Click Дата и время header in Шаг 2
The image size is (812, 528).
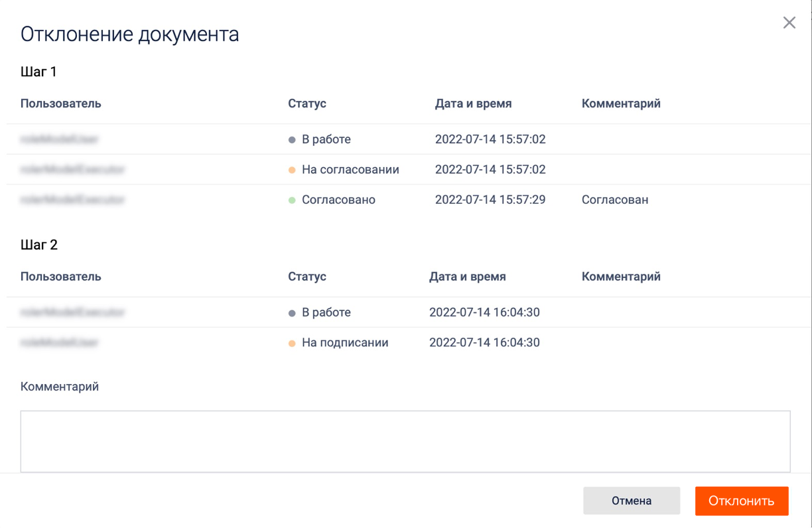coord(467,277)
